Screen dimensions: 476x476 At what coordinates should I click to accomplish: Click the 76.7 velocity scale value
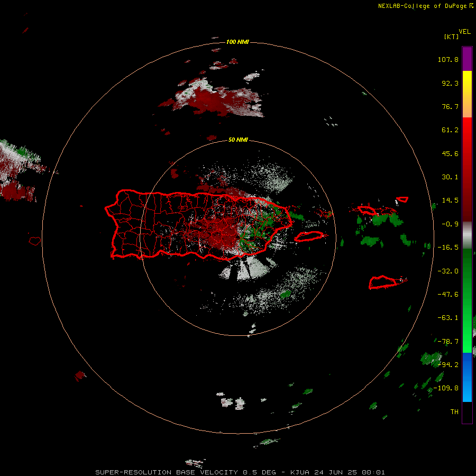(450, 106)
